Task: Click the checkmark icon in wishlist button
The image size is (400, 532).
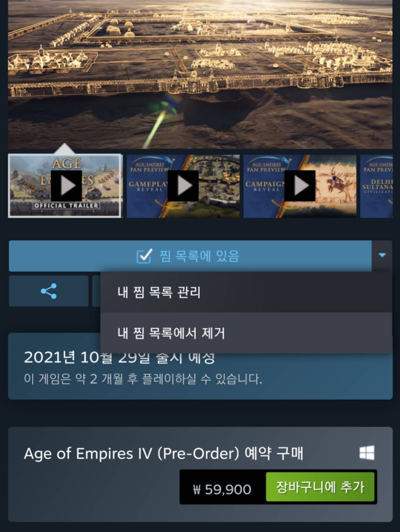Action: coord(144,256)
